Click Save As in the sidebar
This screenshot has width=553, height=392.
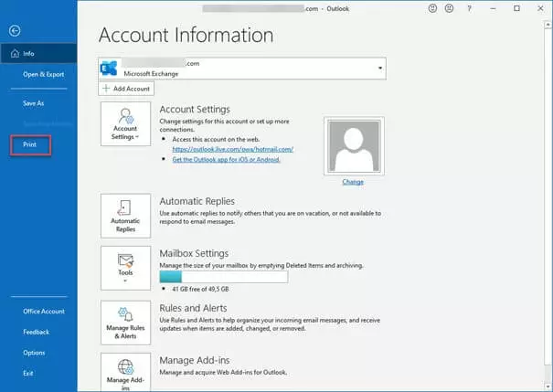34,103
